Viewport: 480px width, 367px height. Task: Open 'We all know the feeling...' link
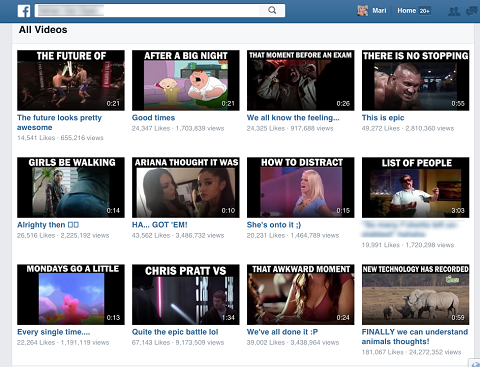(293, 118)
